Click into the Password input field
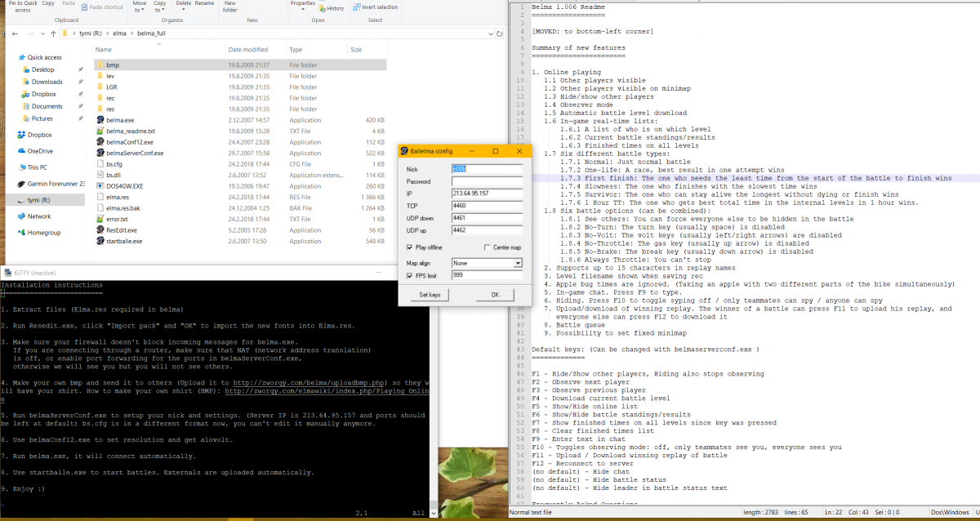This screenshot has width=980, height=521. [487, 181]
